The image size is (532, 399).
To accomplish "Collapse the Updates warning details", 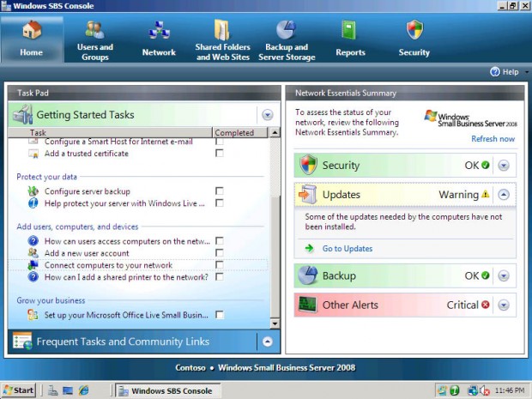I will (504, 195).
